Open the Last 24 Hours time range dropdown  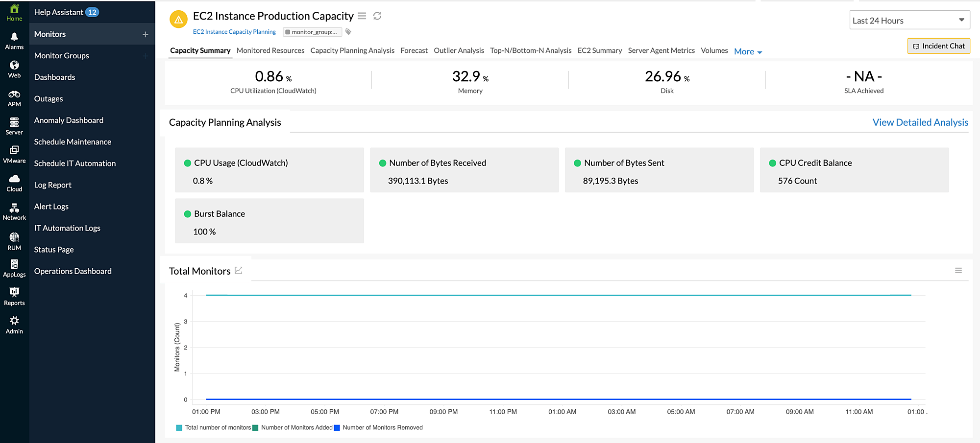[909, 20]
